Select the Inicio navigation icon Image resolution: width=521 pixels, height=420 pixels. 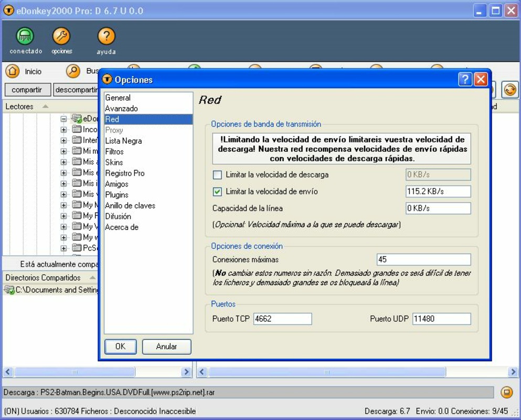click(x=14, y=71)
